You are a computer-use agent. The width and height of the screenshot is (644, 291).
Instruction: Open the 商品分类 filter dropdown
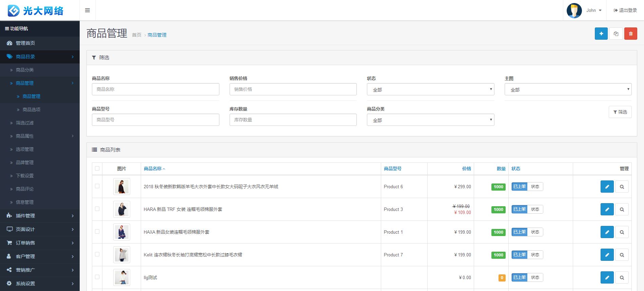pyautogui.click(x=430, y=120)
